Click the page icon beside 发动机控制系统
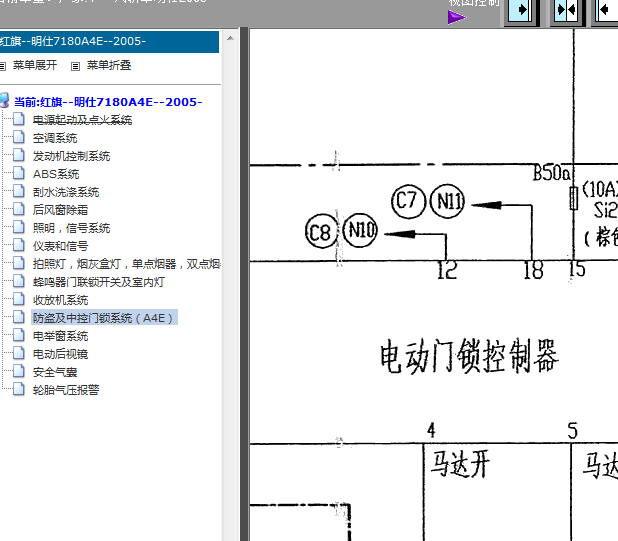Viewport: 618px width, 541px height. (x=19, y=155)
